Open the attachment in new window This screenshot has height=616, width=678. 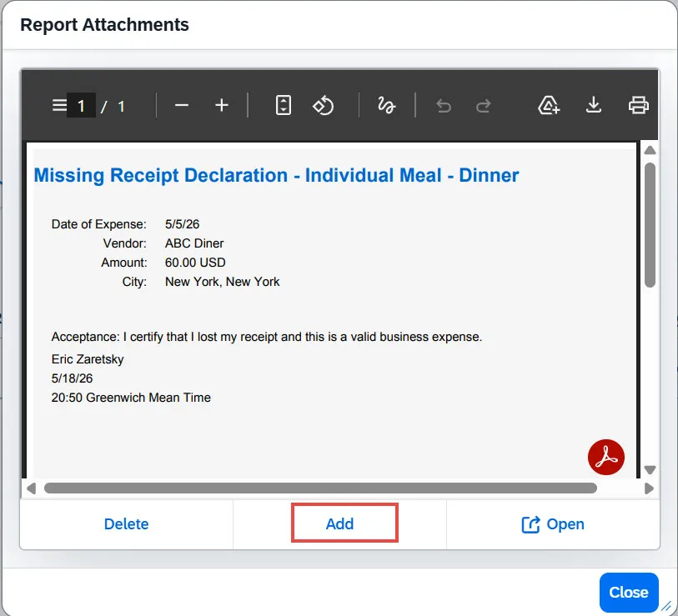[553, 524]
